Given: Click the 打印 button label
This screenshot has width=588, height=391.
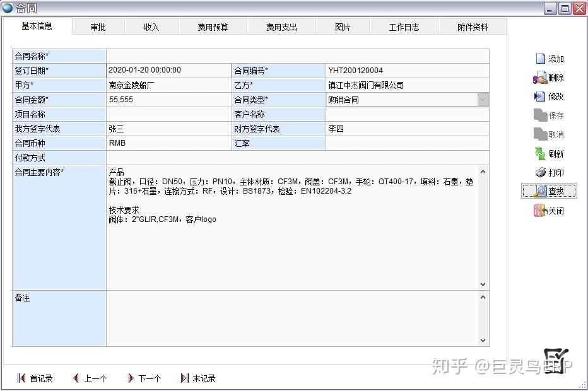Looking at the screenshot, I should (x=556, y=173).
